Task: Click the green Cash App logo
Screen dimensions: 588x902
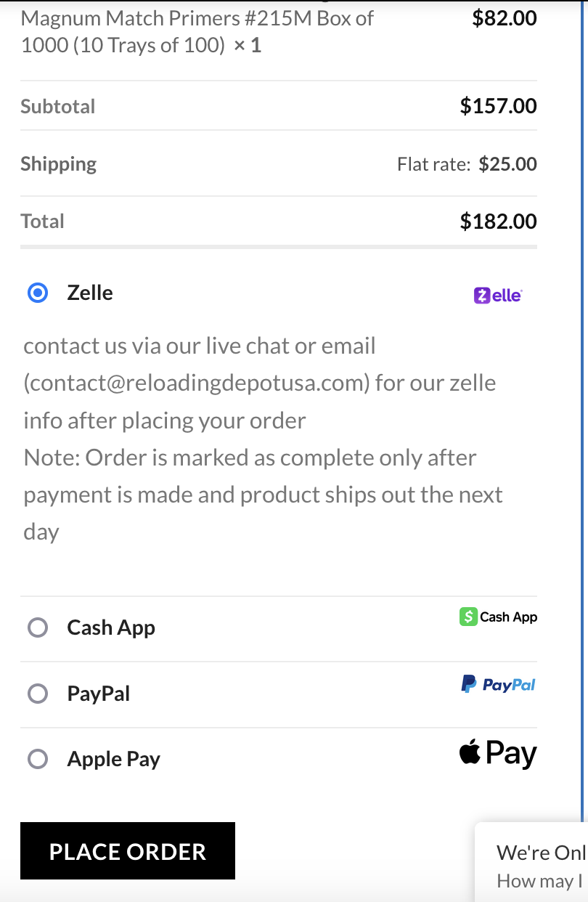Action: 499,617
